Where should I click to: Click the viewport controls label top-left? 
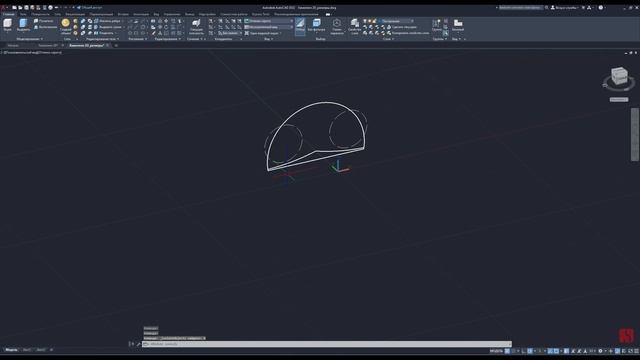point(32,53)
